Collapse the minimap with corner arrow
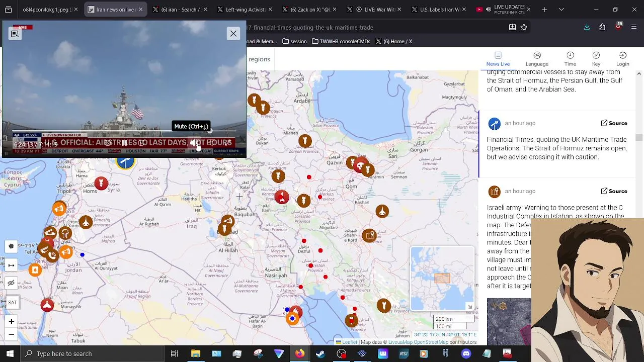This screenshot has height=362, width=644. 469,306
